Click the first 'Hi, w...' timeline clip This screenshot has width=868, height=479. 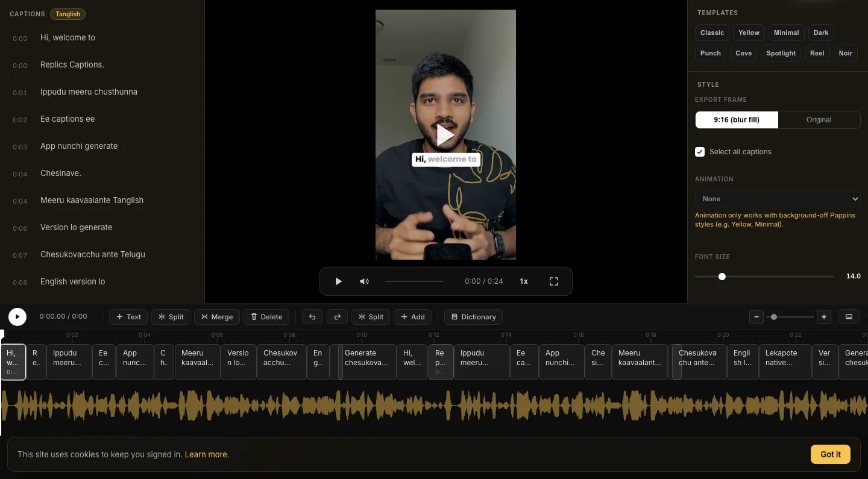point(13,362)
